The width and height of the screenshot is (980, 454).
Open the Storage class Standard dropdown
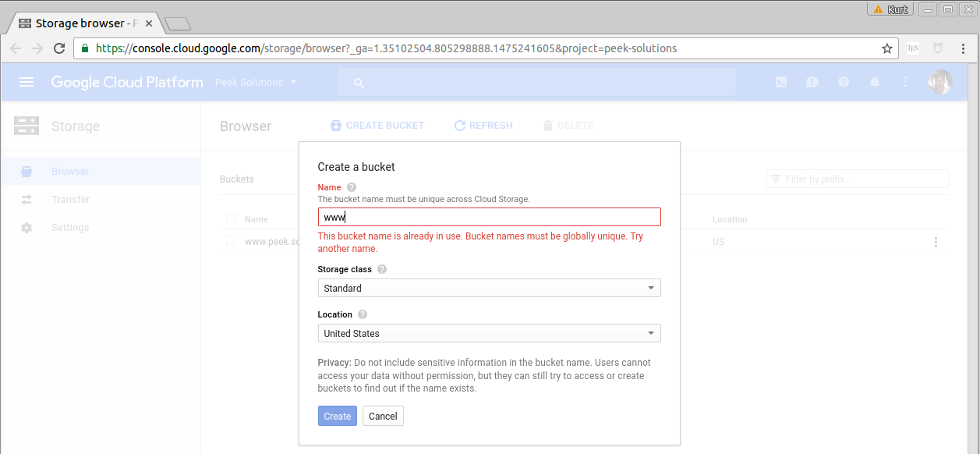[490, 288]
